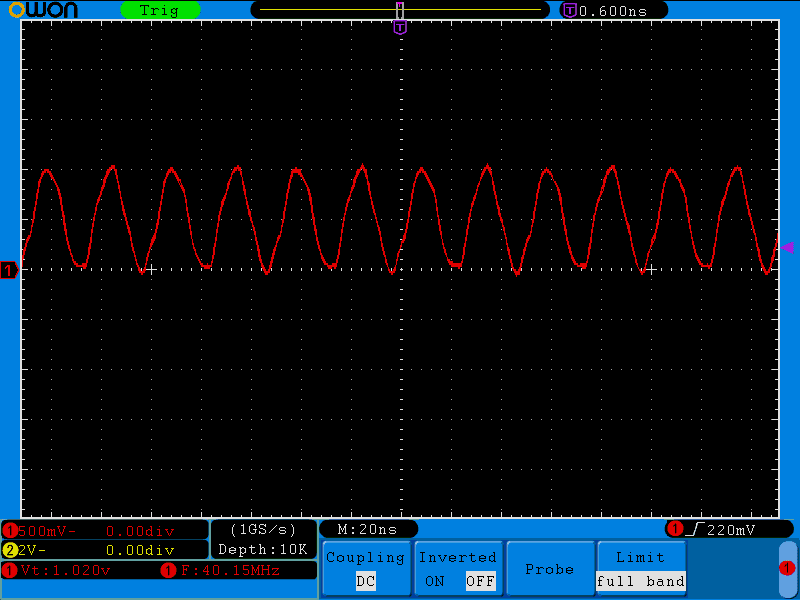Image resolution: width=800 pixels, height=600 pixels.
Task: Click the rising edge trigger icon
Action: point(695,529)
